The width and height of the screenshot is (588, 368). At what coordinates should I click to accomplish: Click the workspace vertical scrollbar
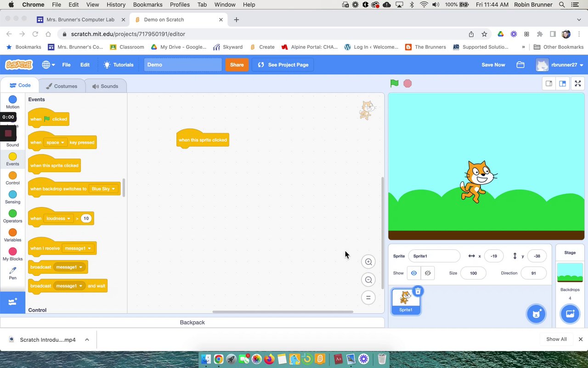[x=382, y=233]
